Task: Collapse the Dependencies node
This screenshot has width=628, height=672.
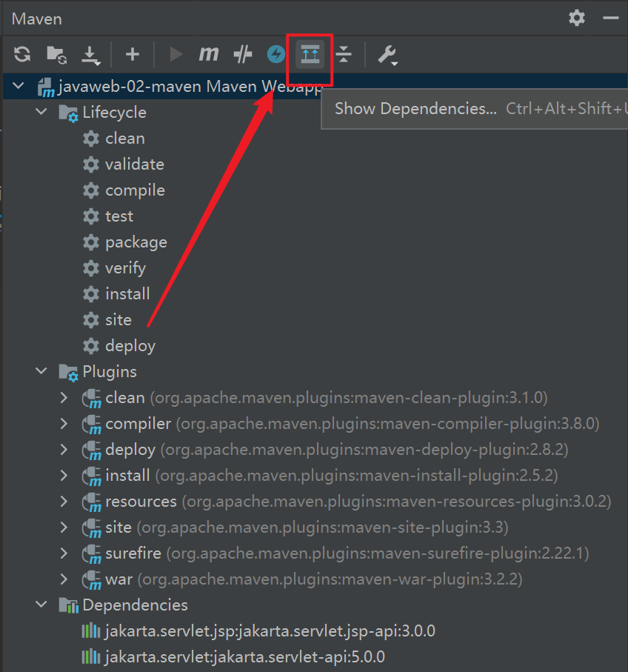Action: [41, 605]
